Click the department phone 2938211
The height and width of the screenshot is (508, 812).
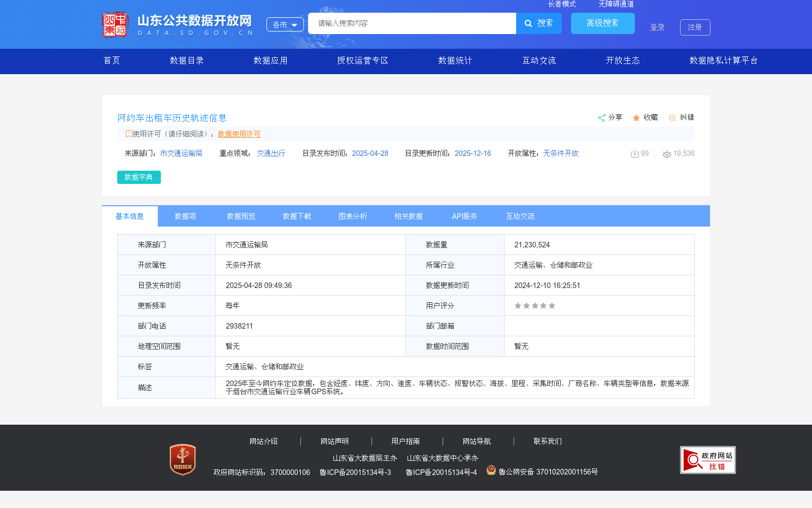[239, 326]
